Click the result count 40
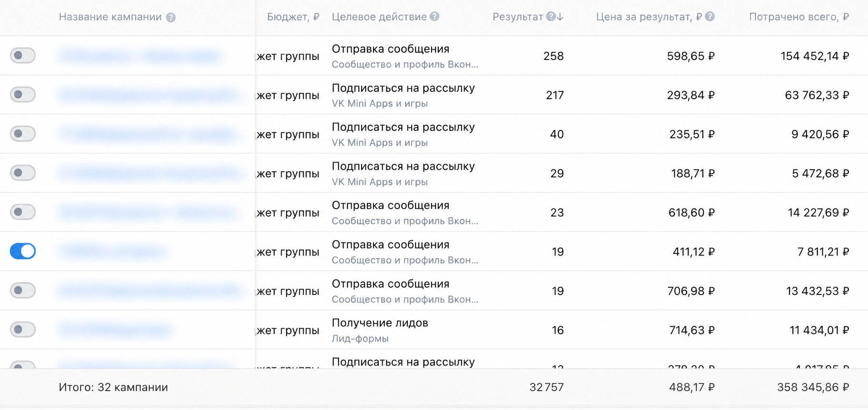The width and height of the screenshot is (868, 410). (x=557, y=134)
